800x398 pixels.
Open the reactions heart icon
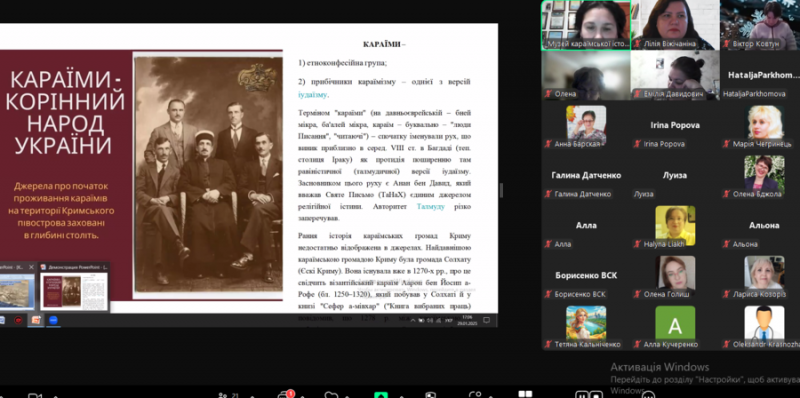[332, 395]
